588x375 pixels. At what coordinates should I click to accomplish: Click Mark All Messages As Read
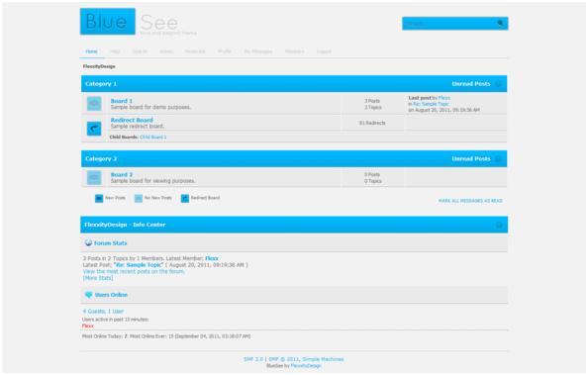pyautogui.click(x=470, y=201)
